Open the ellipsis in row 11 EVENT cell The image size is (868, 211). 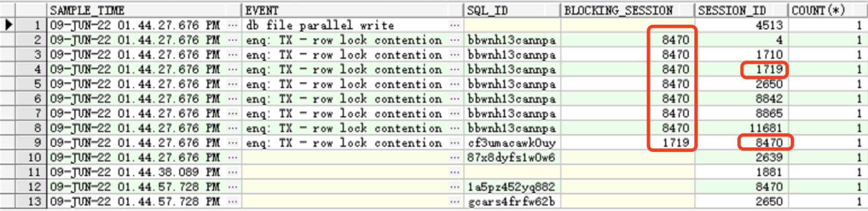click(x=455, y=172)
